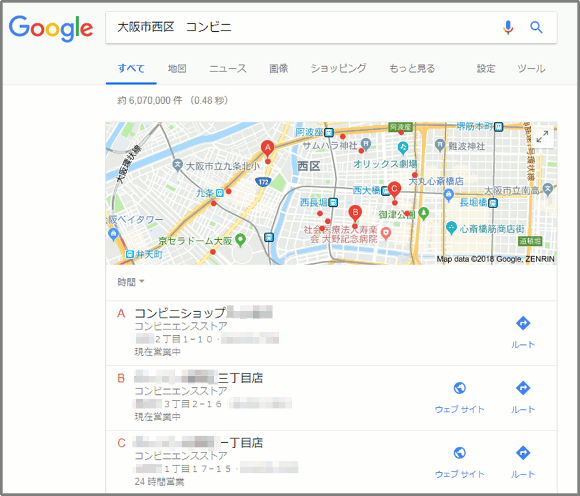Click ルート label for result A
The width and height of the screenshot is (580, 496).
pyautogui.click(x=523, y=345)
